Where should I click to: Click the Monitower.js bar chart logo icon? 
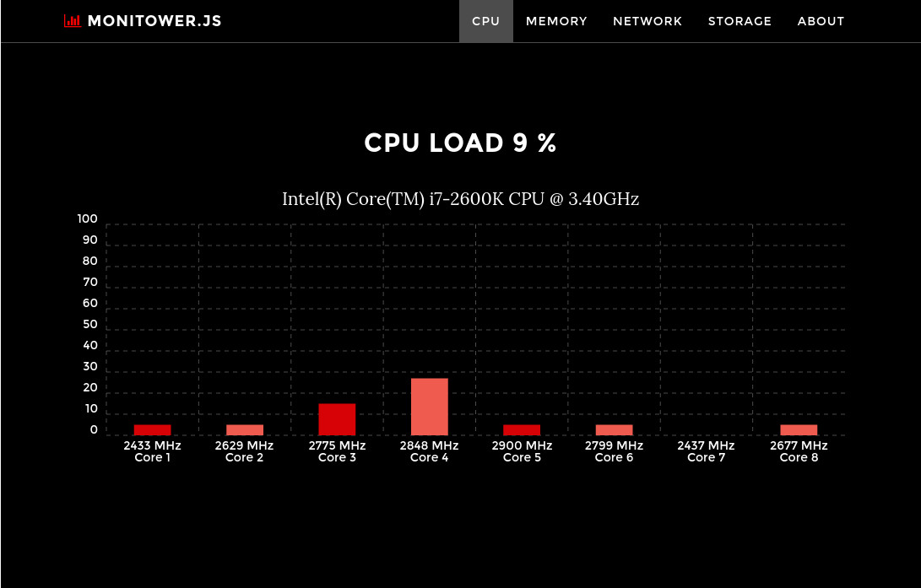[73, 21]
